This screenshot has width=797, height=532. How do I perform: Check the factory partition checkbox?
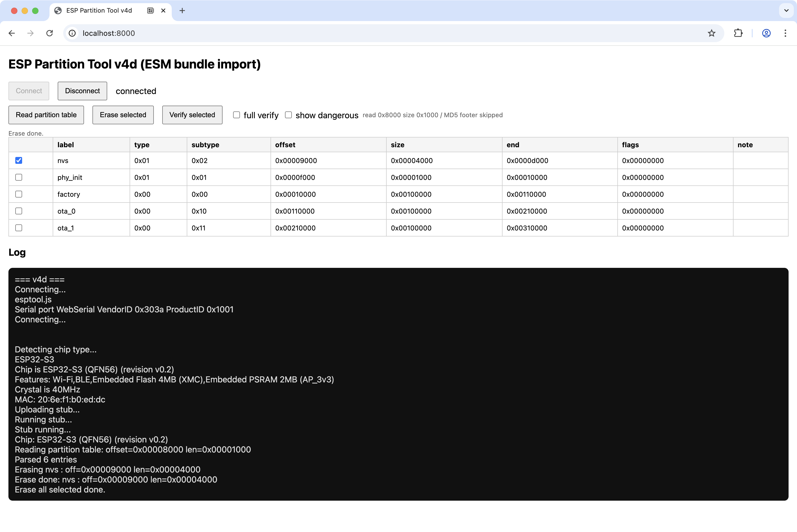[x=19, y=194]
